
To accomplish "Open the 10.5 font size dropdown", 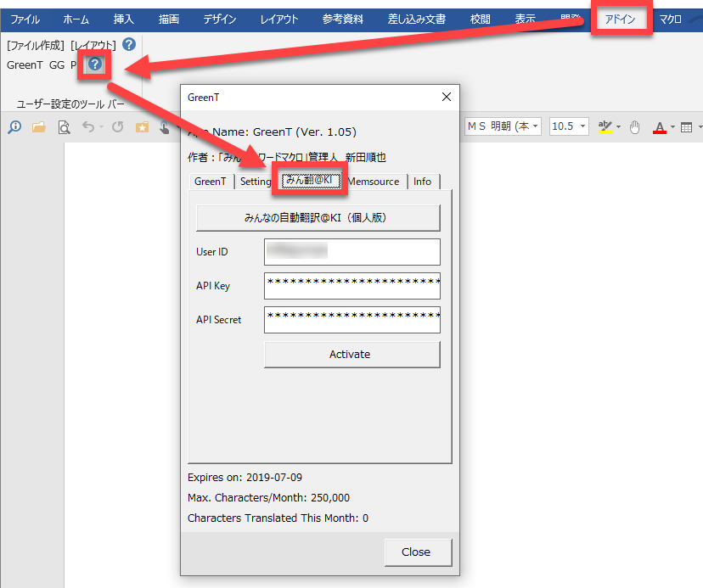I will click(584, 126).
